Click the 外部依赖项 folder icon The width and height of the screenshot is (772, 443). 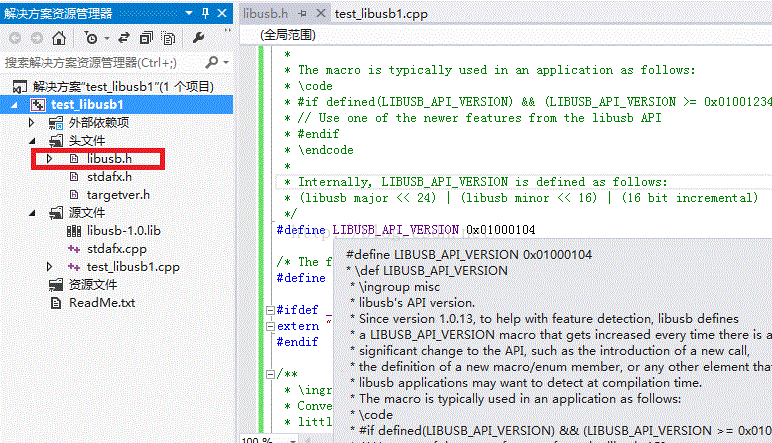point(56,123)
